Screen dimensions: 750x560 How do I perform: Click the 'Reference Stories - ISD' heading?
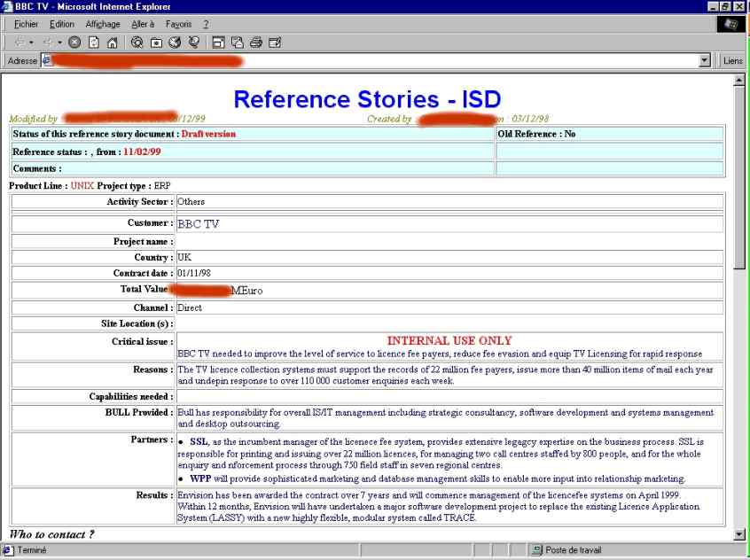367,99
